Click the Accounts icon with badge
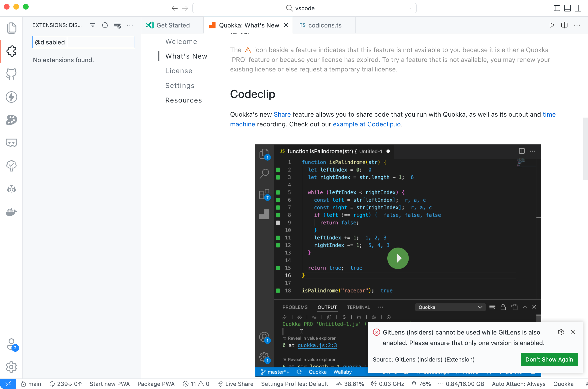588x389 pixels. 11,344
